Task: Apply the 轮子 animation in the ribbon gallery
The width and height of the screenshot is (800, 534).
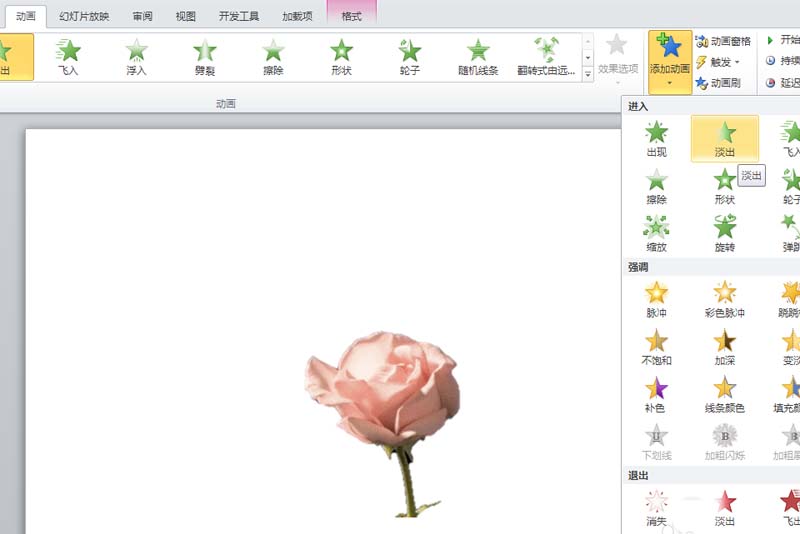Action: click(410, 57)
